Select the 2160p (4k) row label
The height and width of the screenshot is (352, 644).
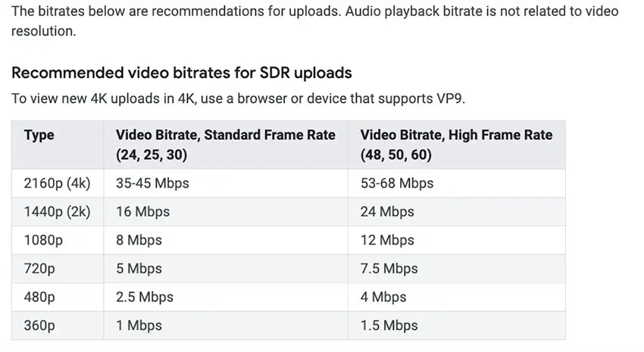tap(57, 183)
